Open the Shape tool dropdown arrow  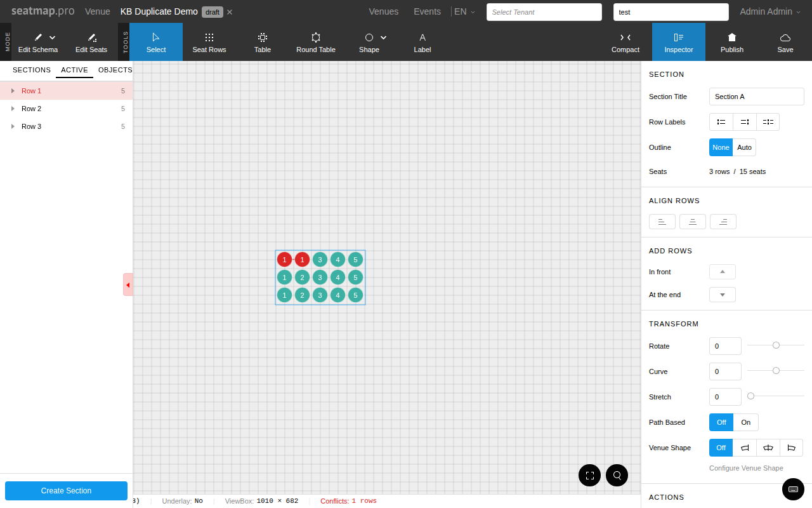coord(382,37)
